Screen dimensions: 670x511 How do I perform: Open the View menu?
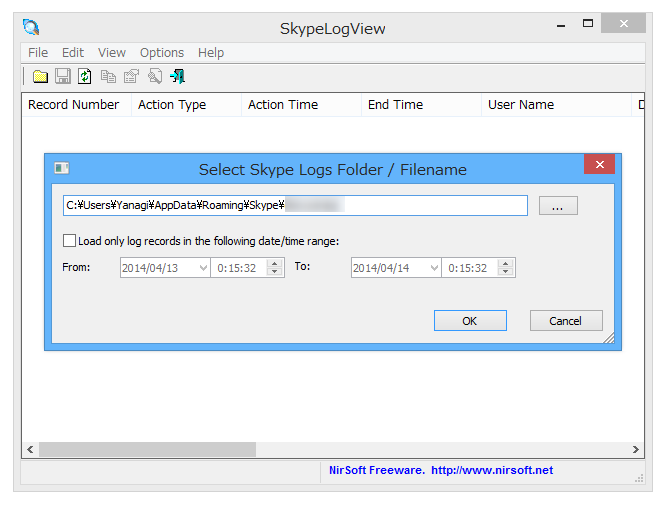click(x=112, y=53)
